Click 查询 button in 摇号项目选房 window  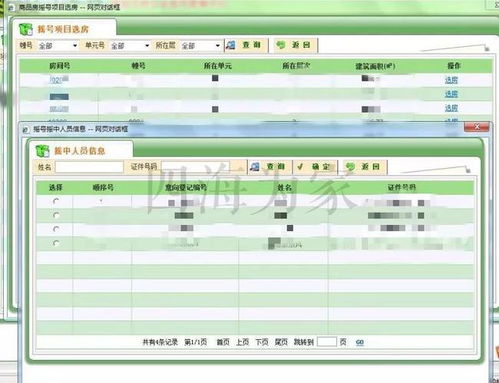pyautogui.click(x=246, y=45)
